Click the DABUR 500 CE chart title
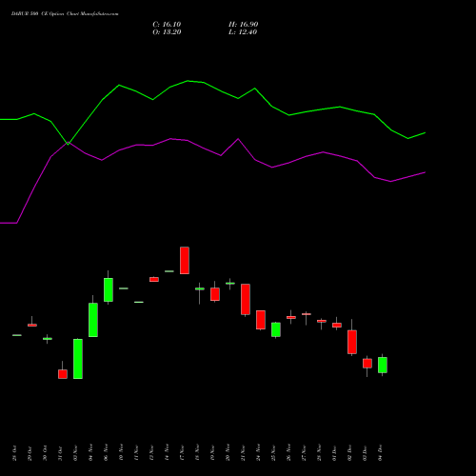Screen dimensions: 476x476 pos(65,14)
